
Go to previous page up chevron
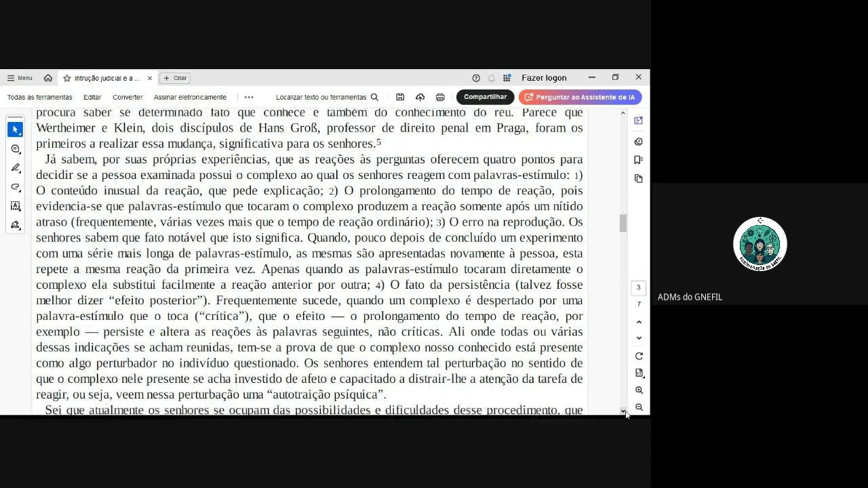pos(639,323)
